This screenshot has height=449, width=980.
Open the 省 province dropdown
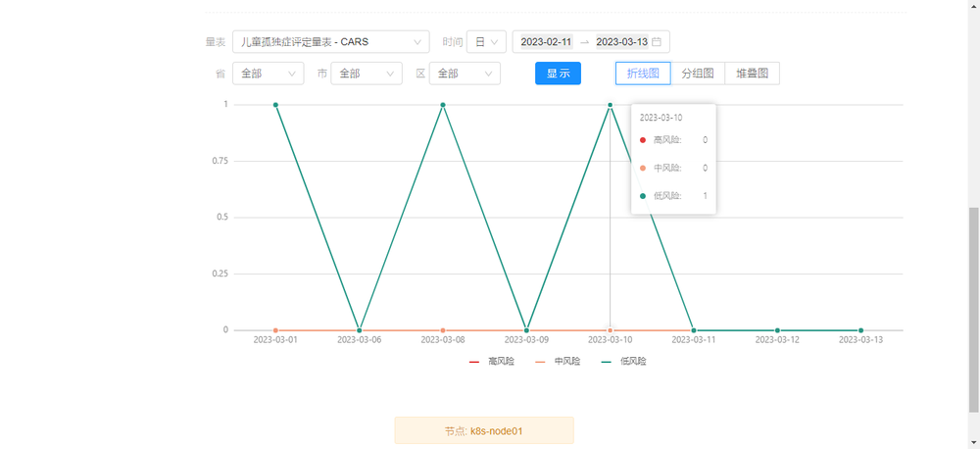[268, 74]
